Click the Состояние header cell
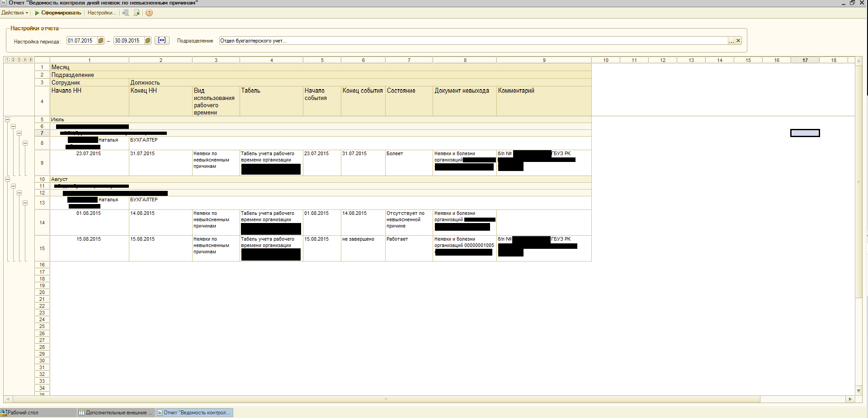 (409, 101)
